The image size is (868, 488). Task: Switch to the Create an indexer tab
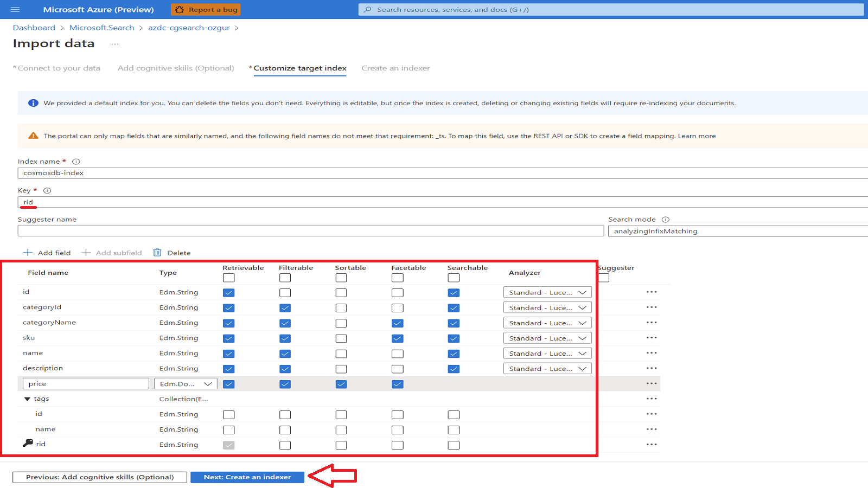[x=395, y=68]
